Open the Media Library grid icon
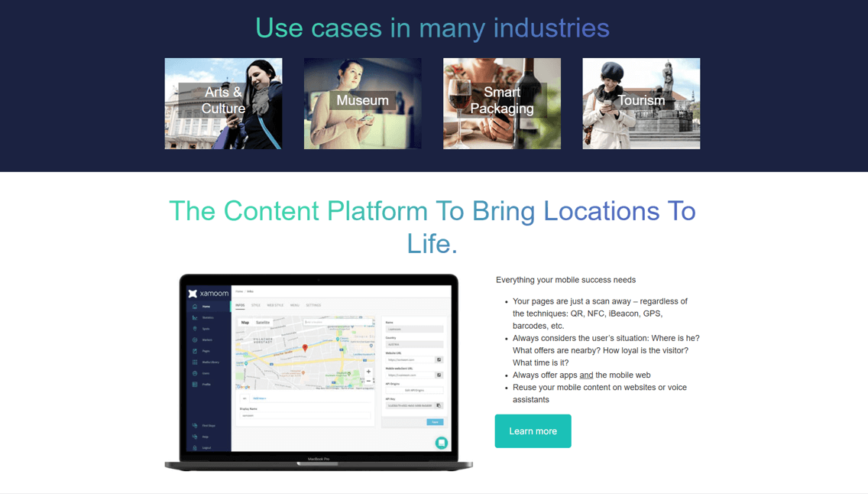This screenshot has height=494, width=868. (x=195, y=362)
